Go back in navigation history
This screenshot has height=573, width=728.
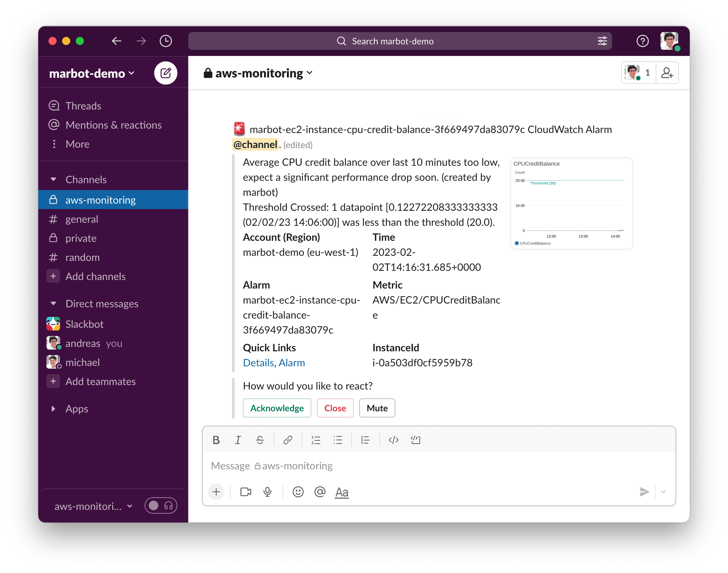click(x=117, y=41)
